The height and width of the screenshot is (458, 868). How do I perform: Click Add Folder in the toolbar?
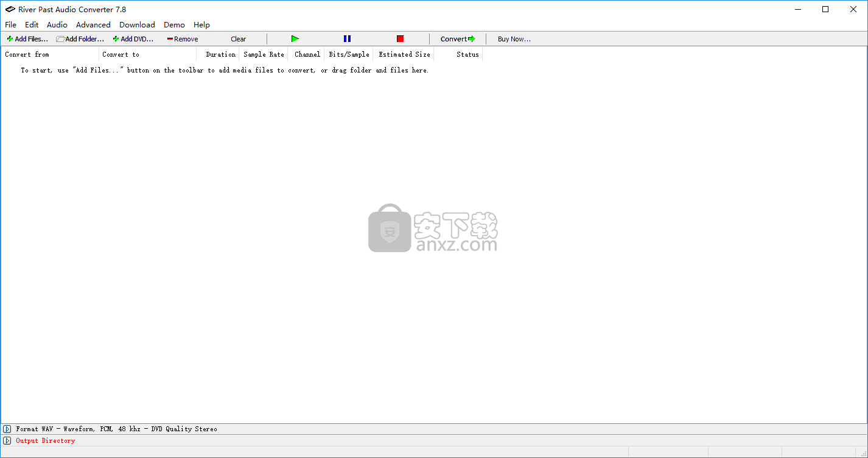coord(80,39)
